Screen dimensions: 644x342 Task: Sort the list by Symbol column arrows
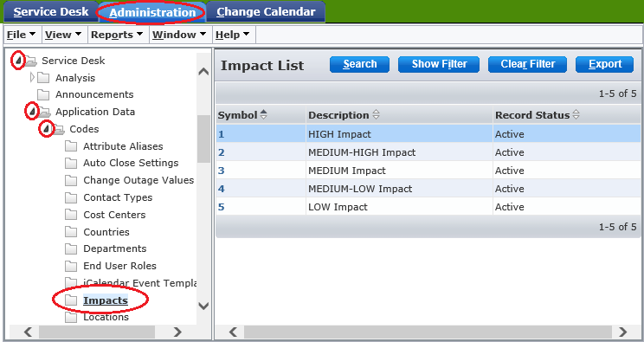tap(264, 115)
